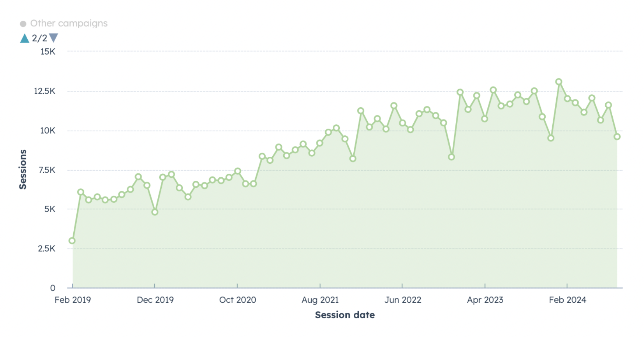
Task: Click the Aug 2021 x-axis label
Action: (320, 300)
